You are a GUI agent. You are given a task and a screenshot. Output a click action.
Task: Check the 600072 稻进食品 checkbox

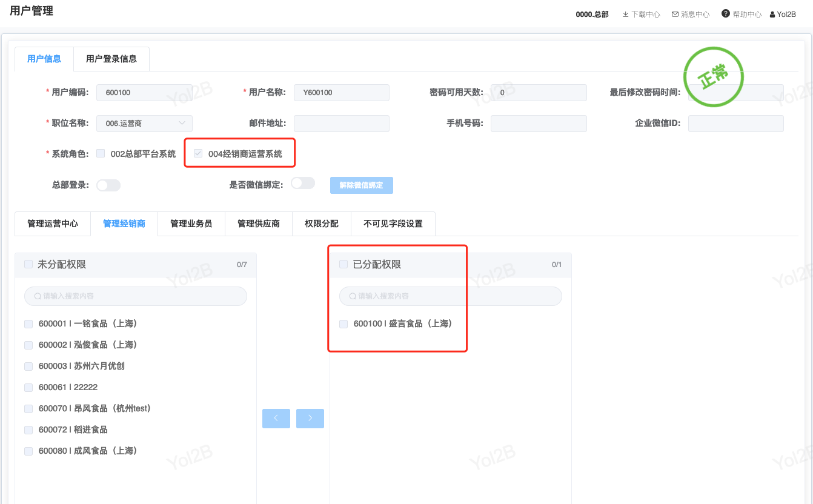tap(28, 430)
